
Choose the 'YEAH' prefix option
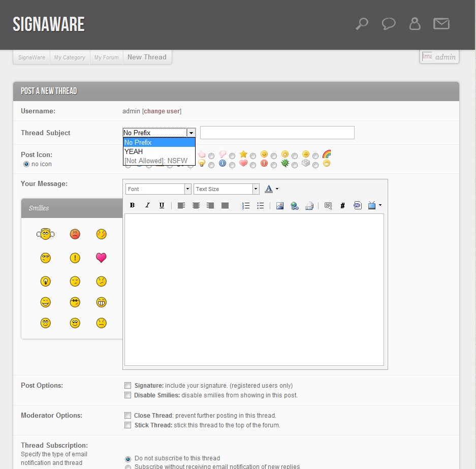pyautogui.click(x=159, y=151)
